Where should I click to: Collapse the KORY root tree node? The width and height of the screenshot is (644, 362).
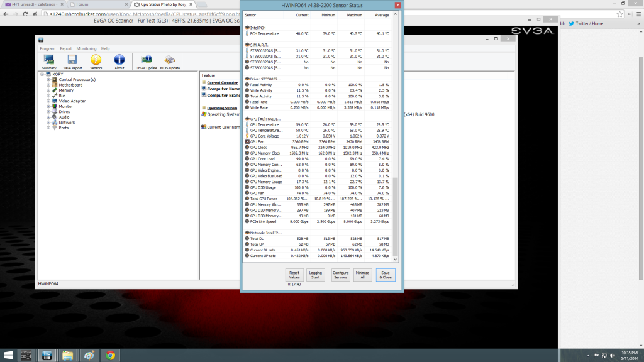[42, 74]
